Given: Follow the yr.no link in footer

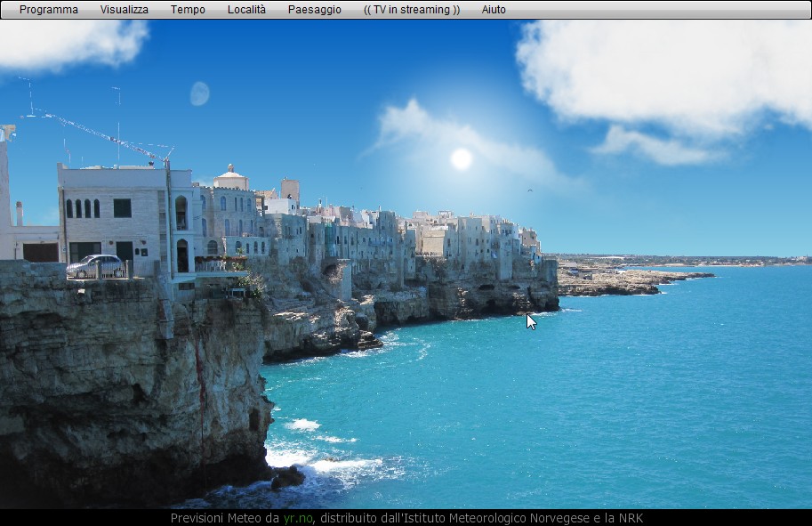Looking at the screenshot, I should pyautogui.click(x=298, y=518).
